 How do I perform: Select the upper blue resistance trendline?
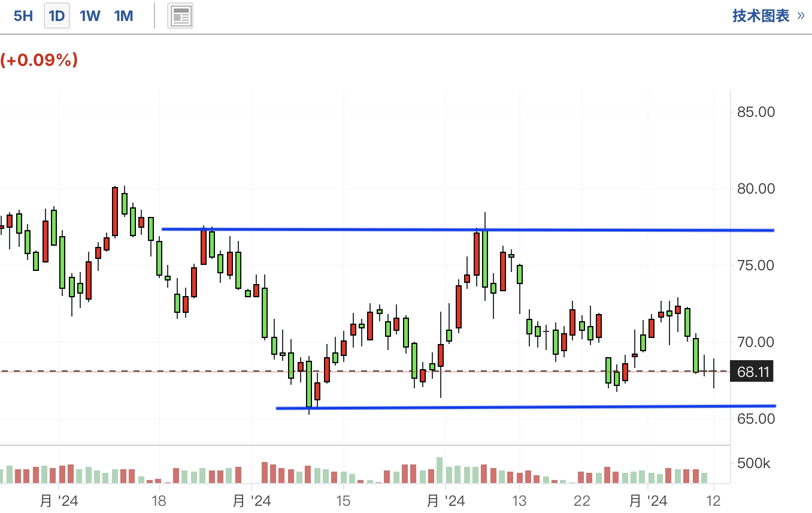click(x=468, y=230)
